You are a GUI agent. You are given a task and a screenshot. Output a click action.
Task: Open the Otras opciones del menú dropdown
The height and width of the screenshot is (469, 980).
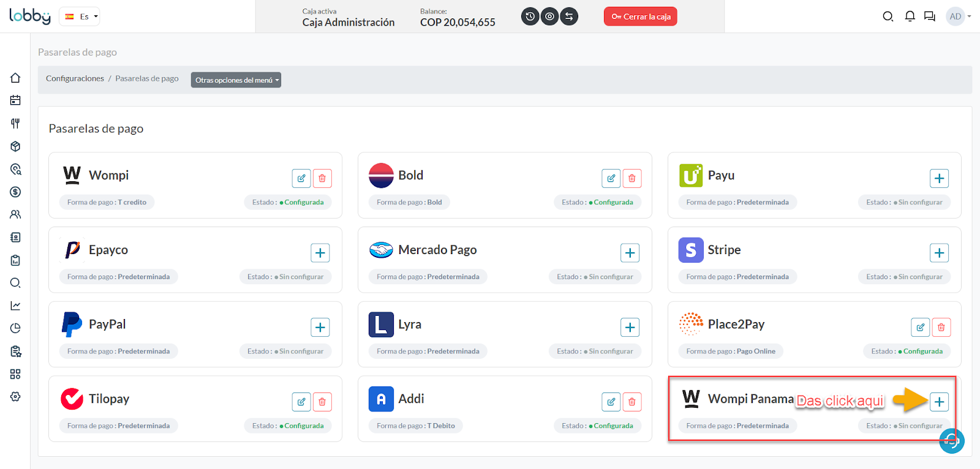(236, 80)
